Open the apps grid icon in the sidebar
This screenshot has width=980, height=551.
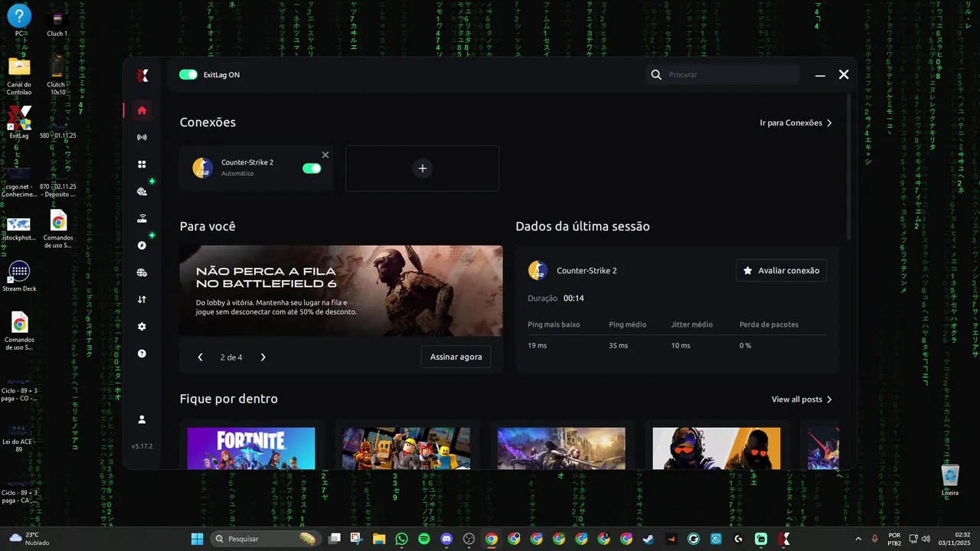(x=142, y=165)
